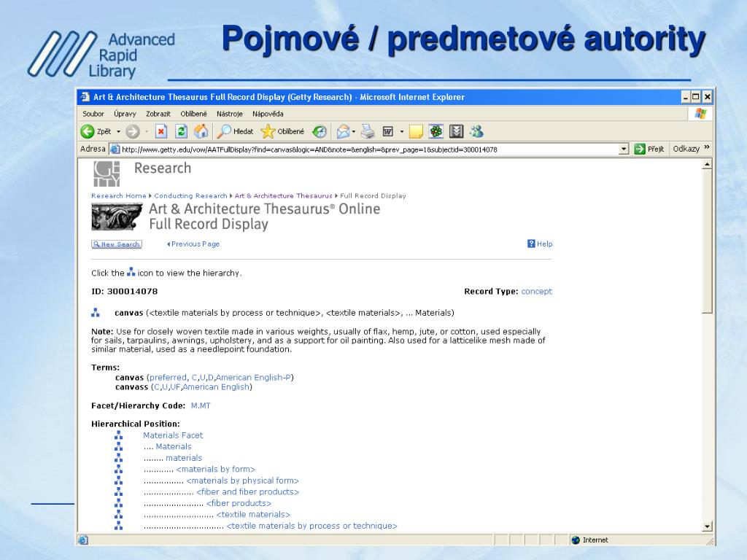
Task: Open the Nápověda menu
Action: pos(268,114)
